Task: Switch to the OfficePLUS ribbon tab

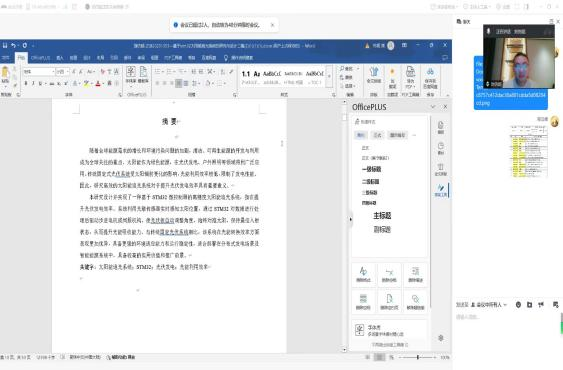Action: [x=40, y=58]
